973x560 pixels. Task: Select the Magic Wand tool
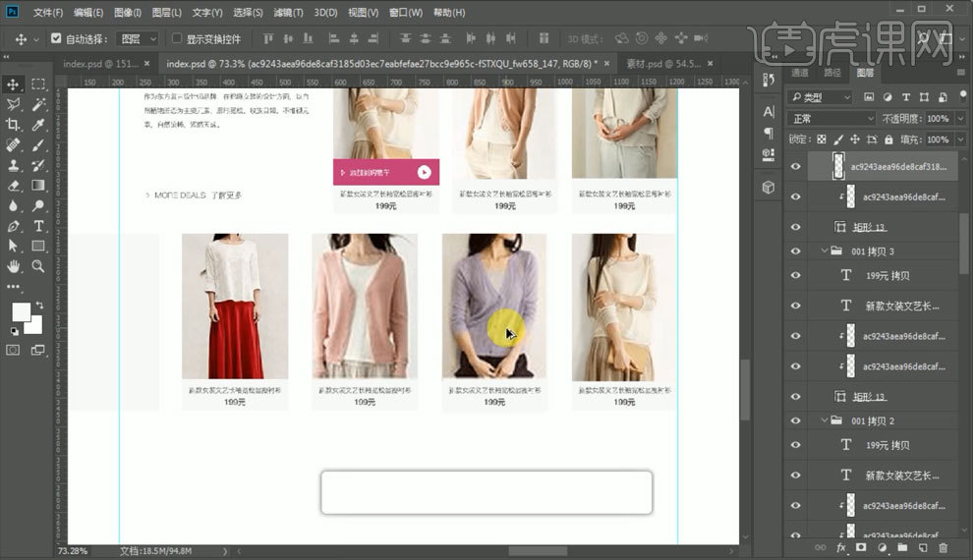(38, 104)
